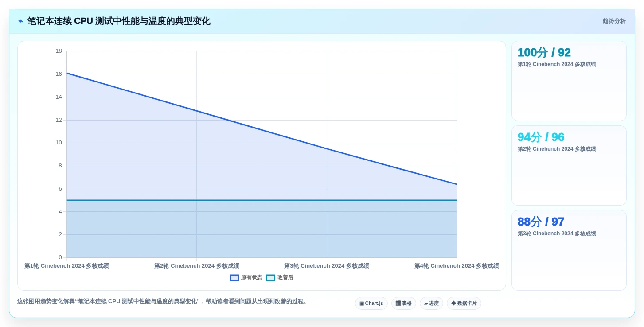Viewport: 644px width, 327px height.
Task: Click 第1轮 caption under 100分 card value
Action: (557, 64)
